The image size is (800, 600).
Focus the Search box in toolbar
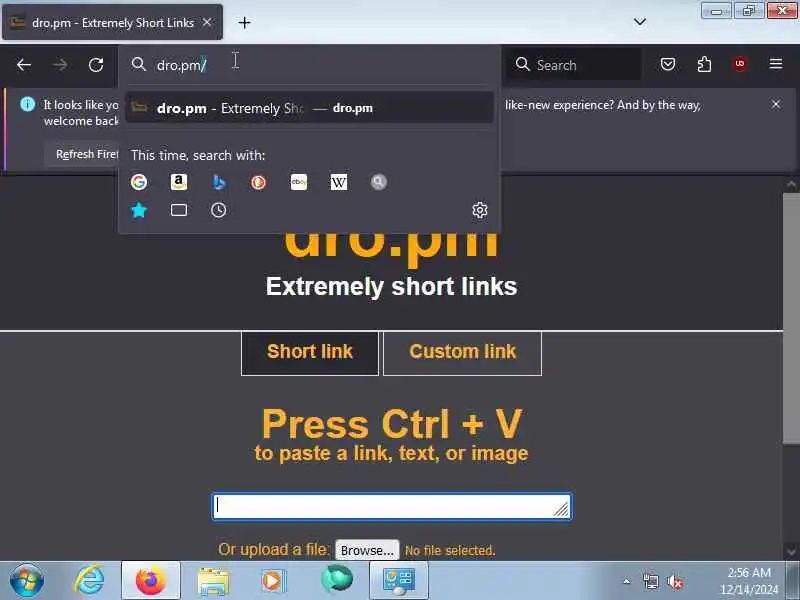[x=574, y=65]
